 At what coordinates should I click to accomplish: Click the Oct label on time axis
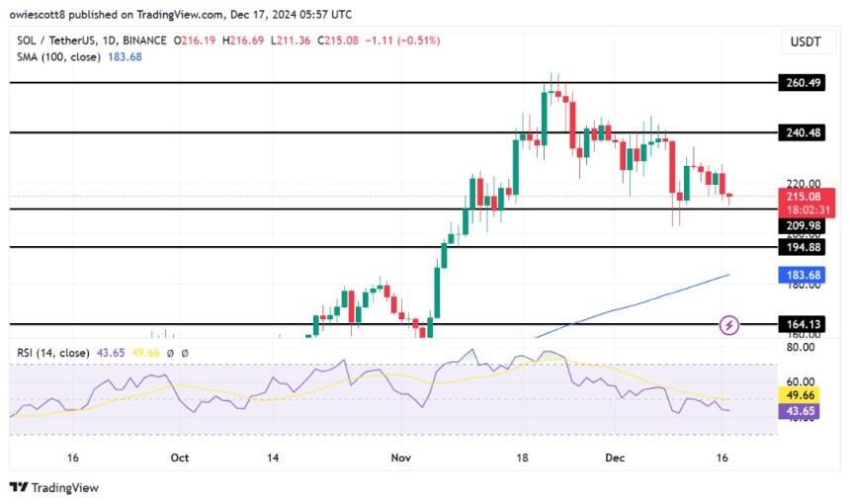click(x=180, y=458)
